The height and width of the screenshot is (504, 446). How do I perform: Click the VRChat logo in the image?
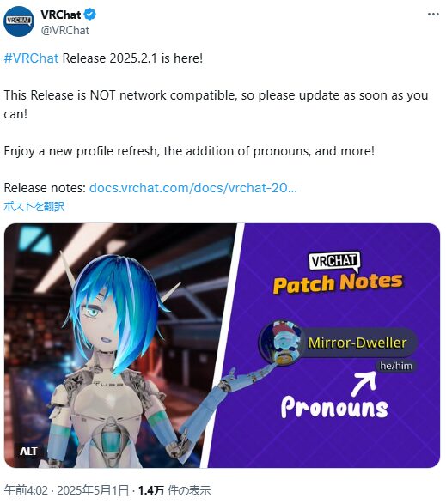coord(334,261)
